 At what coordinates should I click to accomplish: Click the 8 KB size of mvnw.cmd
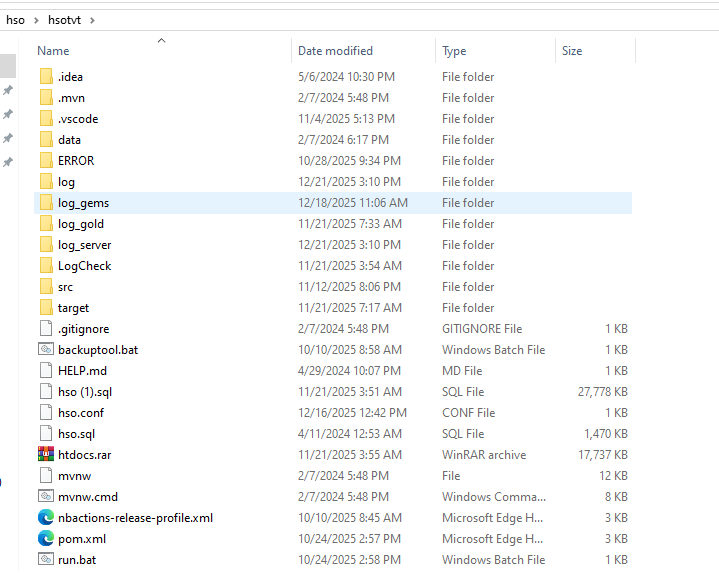[x=616, y=497]
